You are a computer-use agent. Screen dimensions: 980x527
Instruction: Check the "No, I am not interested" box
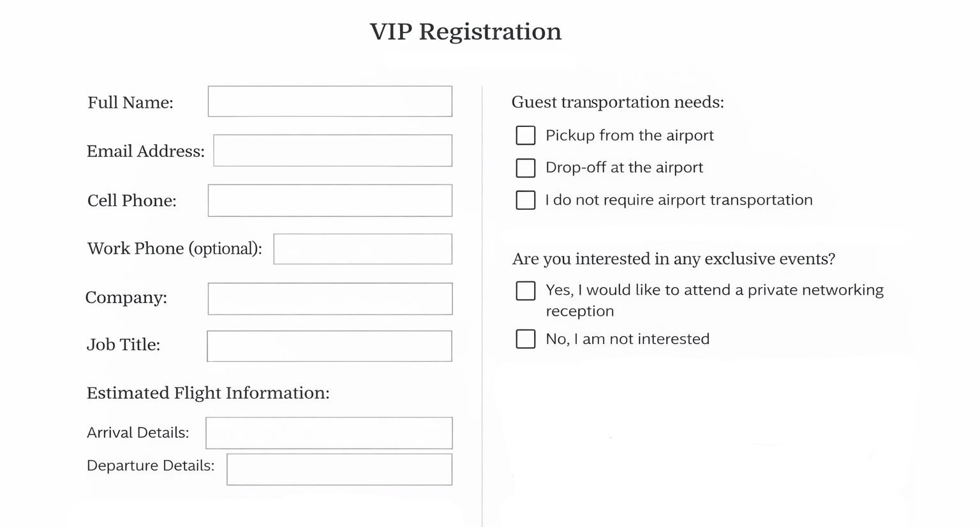pyautogui.click(x=525, y=339)
